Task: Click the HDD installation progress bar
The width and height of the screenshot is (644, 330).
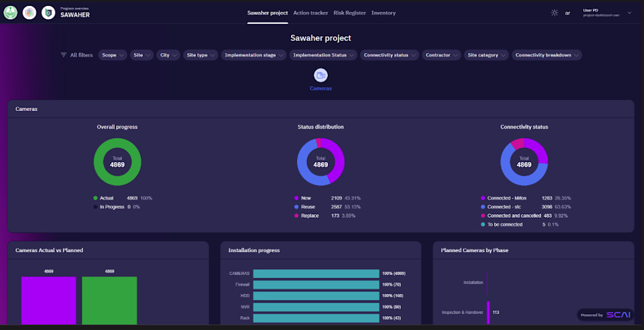Action: pyautogui.click(x=316, y=295)
